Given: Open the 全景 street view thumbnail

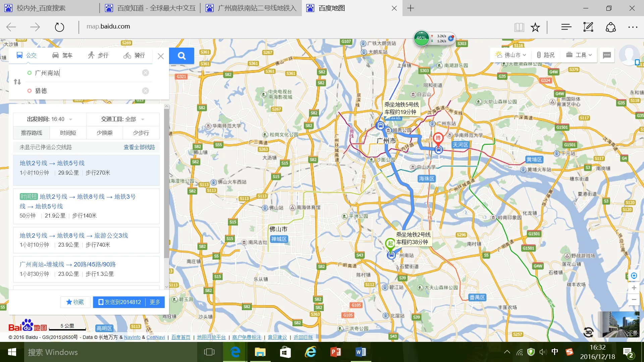Looking at the screenshot, I should (x=618, y=324).
